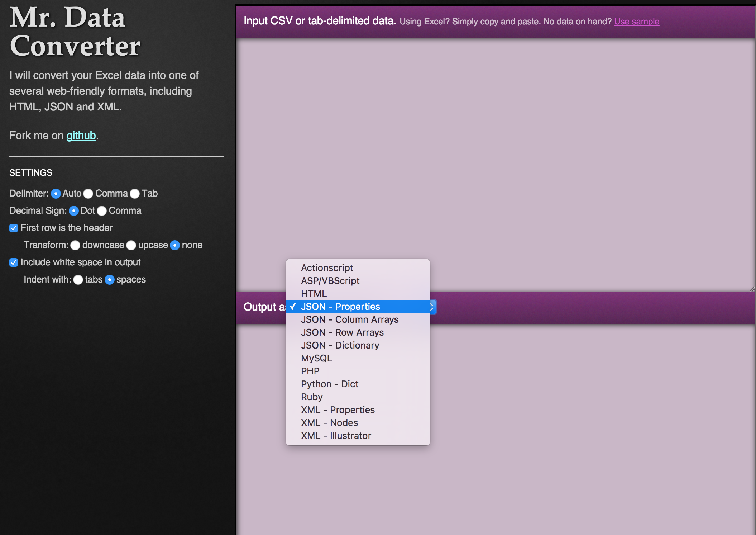756x535 pixels.
Task: Select the Comma delimiter radio button
Action: (88, 194)
